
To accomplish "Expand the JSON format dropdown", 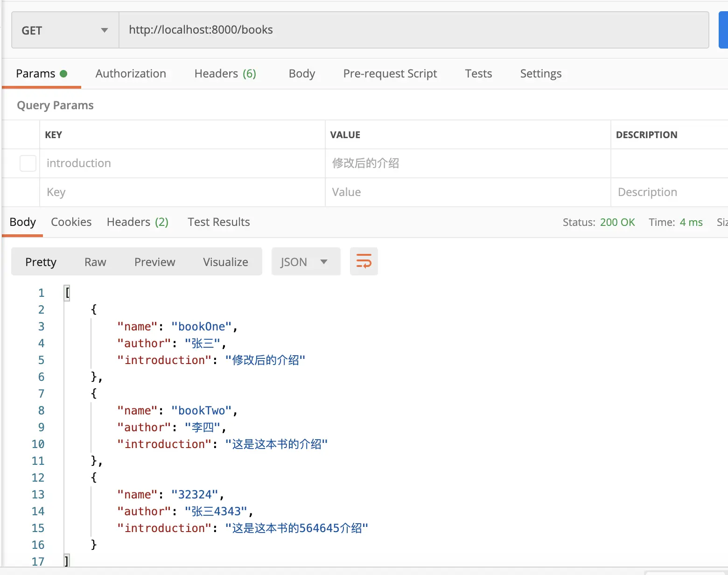I will click(306, 262).
